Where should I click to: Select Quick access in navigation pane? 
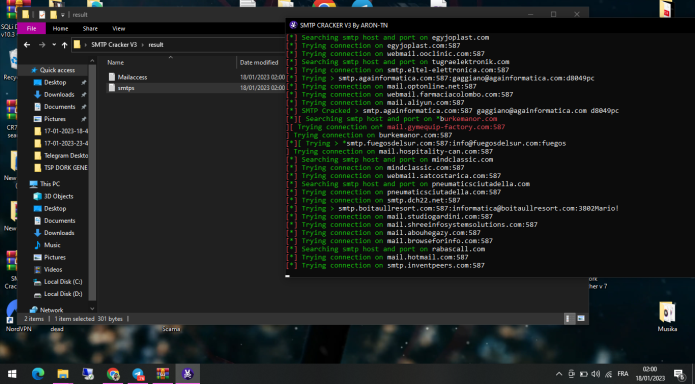(x=57, y=70)
